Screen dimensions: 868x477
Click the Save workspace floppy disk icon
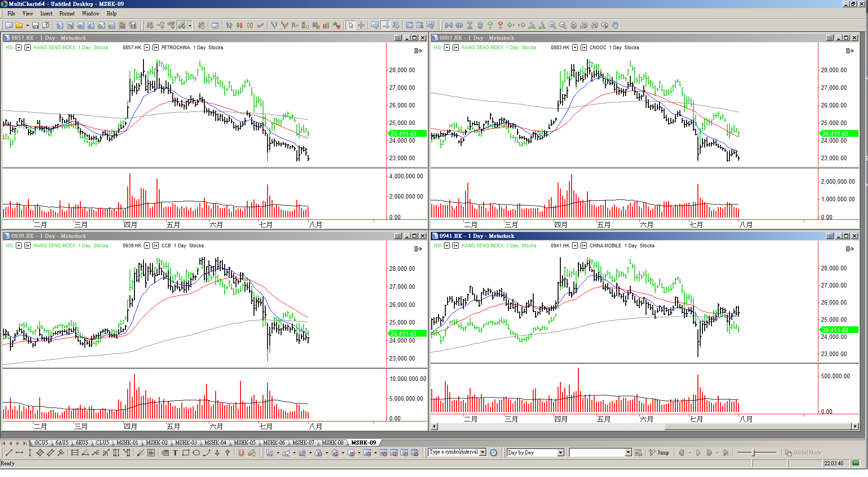[36, 25]
